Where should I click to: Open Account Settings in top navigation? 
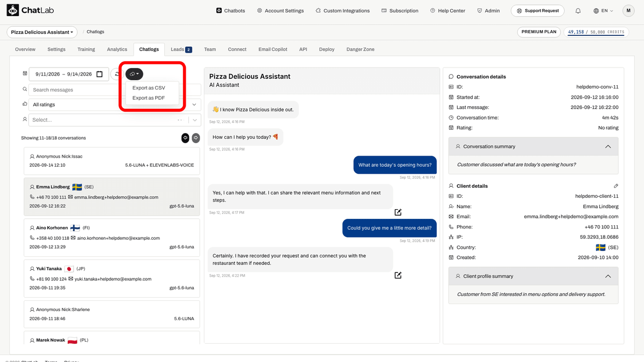pyautogui.click(x=280, y=11)
